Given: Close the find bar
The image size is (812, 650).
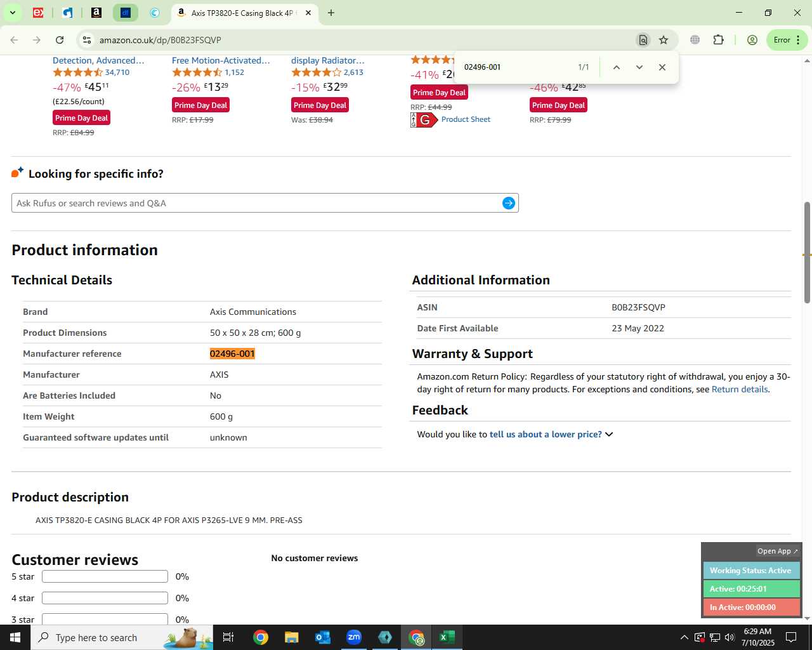Looking at the screenshot, I should [662, 67].
